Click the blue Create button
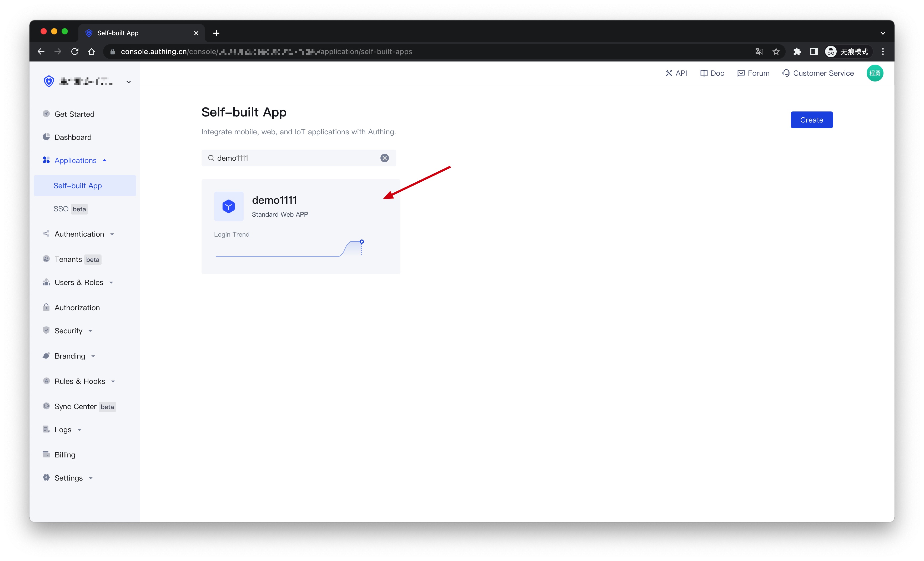 point(811,120)
